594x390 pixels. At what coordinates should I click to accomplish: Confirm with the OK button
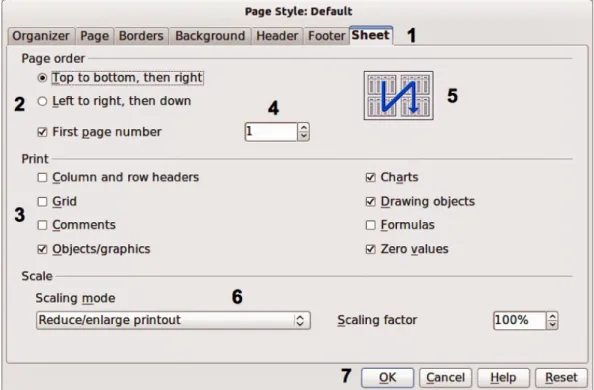387,377
